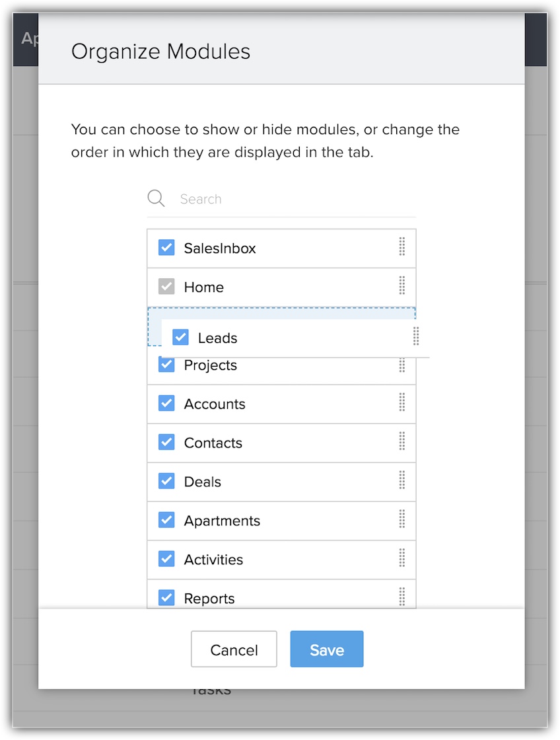
Task: Click the Contacts drag handle icon
Action: (x=402, y=442)
